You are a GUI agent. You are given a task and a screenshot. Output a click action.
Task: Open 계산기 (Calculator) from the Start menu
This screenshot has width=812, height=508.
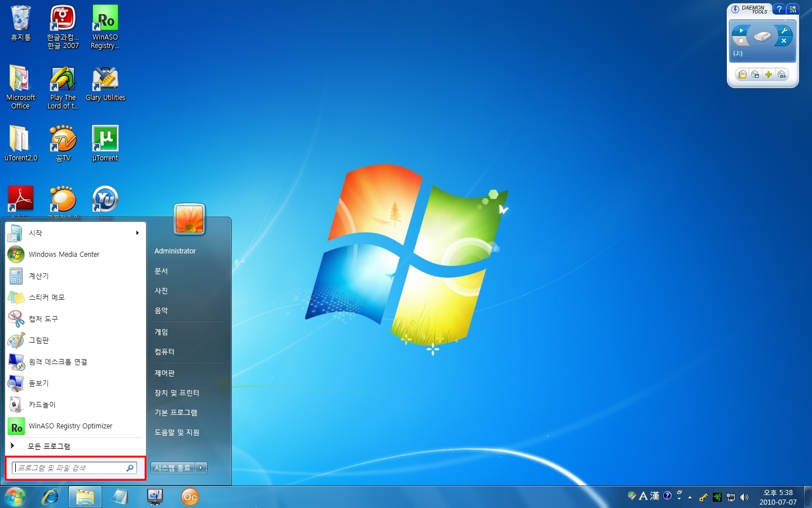(76, 276)
